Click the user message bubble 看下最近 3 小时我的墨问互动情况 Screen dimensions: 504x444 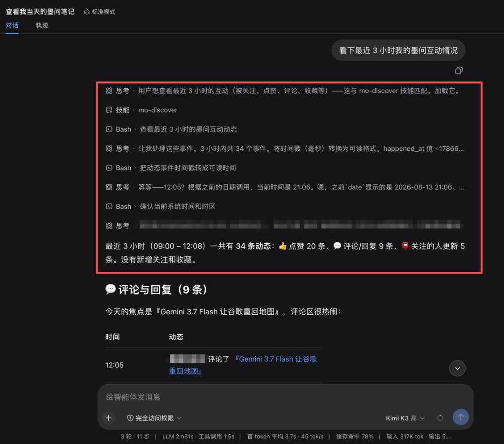tap(398, 50)
